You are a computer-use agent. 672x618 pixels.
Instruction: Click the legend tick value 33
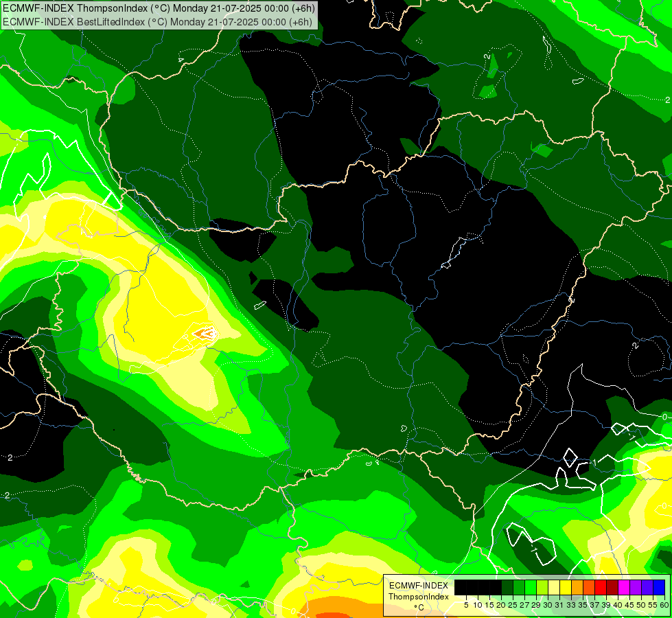[x=571, y=605]
